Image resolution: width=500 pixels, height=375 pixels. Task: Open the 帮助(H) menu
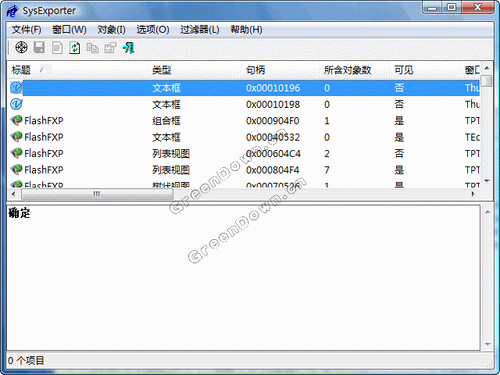click(x=246, y=30)
